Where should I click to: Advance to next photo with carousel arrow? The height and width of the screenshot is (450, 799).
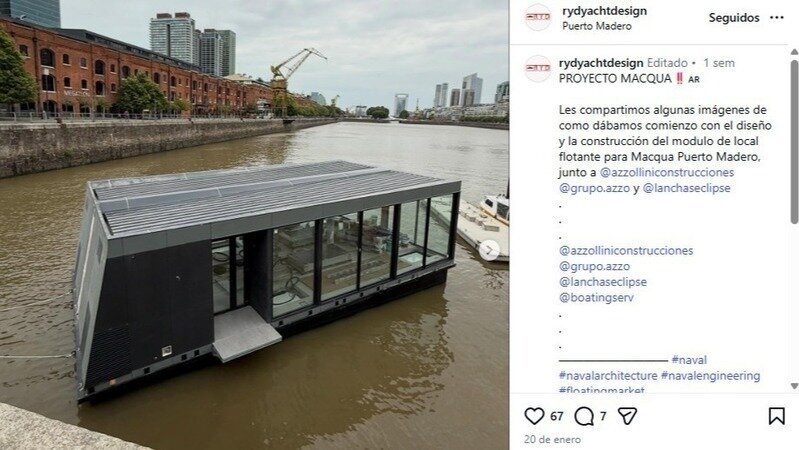[x=489, y=250]
